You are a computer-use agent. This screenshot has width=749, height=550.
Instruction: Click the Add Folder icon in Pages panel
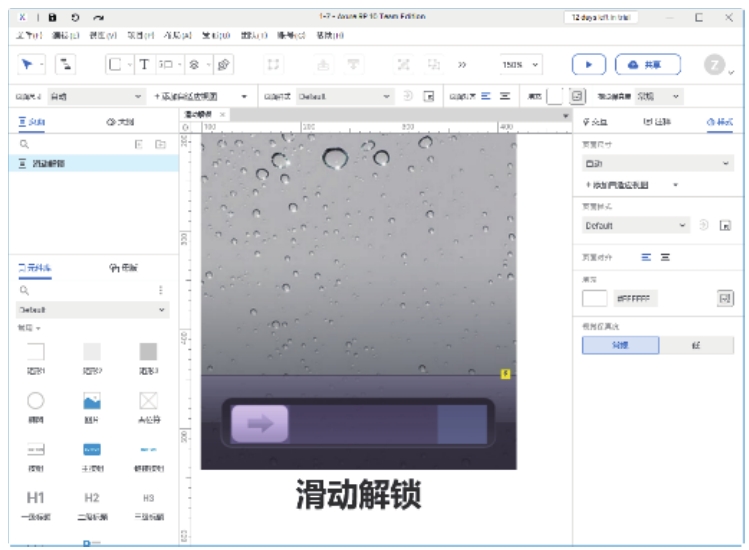pos(160,145)
